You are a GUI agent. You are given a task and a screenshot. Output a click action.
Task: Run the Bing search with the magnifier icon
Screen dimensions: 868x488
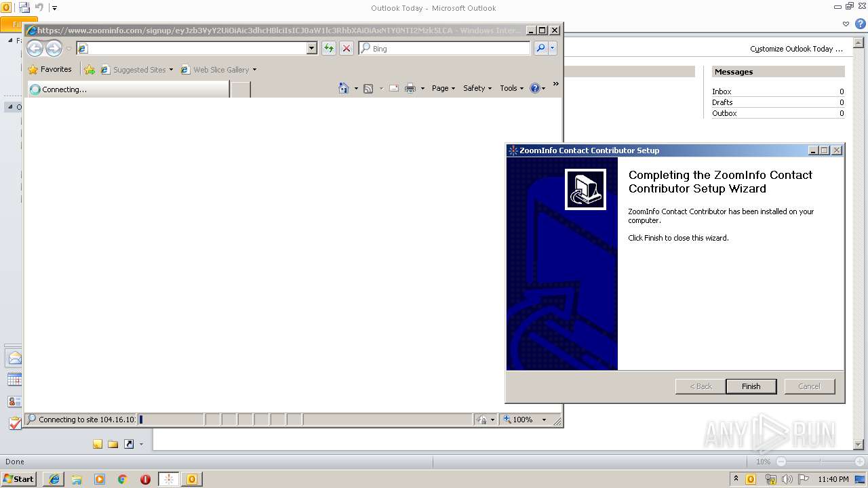pyautogui.click(x=540, y=48)
